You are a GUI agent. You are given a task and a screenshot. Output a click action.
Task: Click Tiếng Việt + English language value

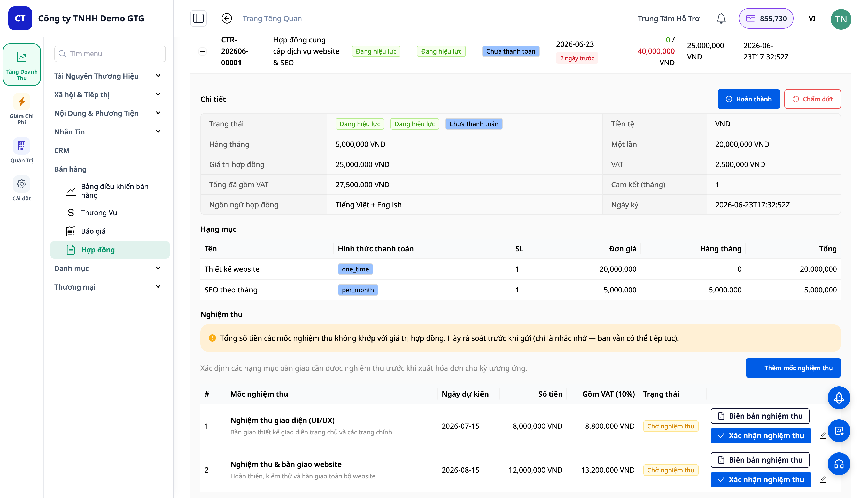point(368,205)
